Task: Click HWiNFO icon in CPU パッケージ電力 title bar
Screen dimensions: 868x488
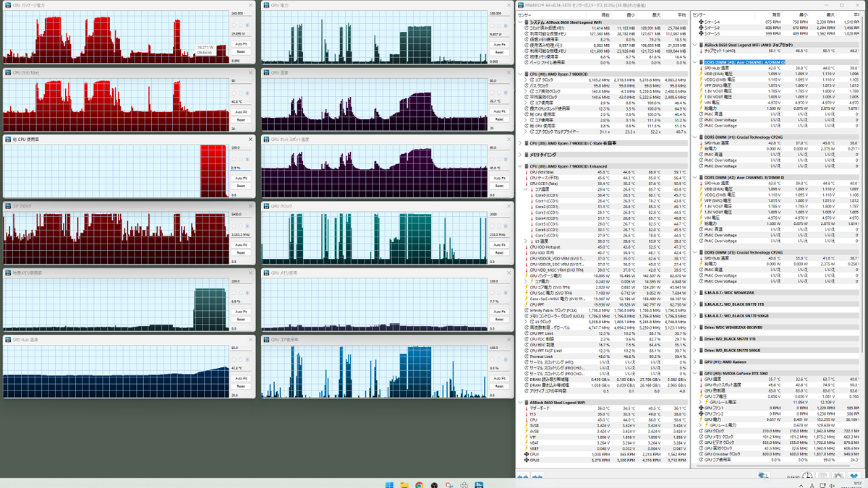Action: pyautogui.click(x=8, y=4)
